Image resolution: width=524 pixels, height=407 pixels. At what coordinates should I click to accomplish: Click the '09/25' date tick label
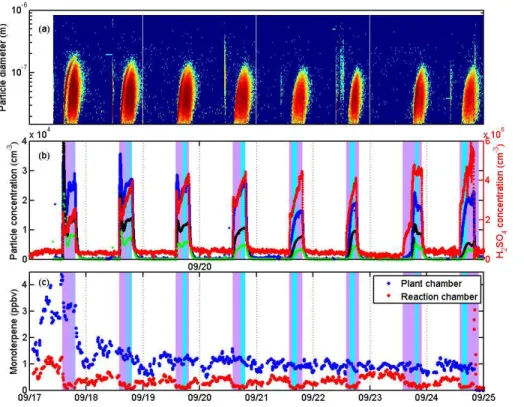pos(483,398)
